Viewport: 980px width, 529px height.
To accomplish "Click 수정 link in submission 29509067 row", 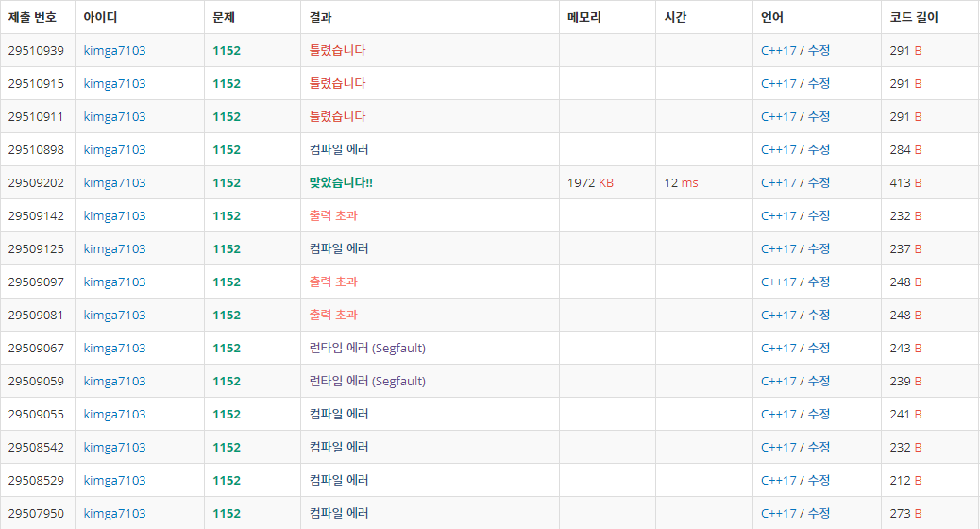I will click(819, 349).
